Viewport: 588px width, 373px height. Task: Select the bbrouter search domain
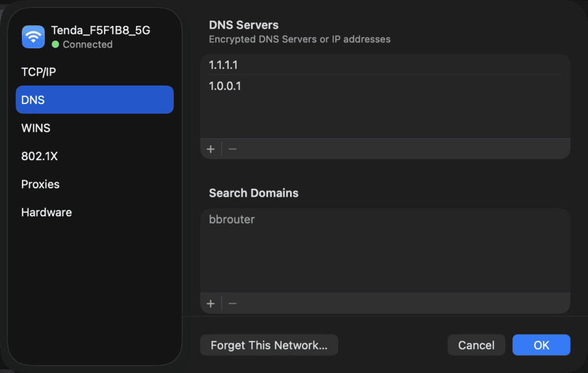tap(385, 219)
